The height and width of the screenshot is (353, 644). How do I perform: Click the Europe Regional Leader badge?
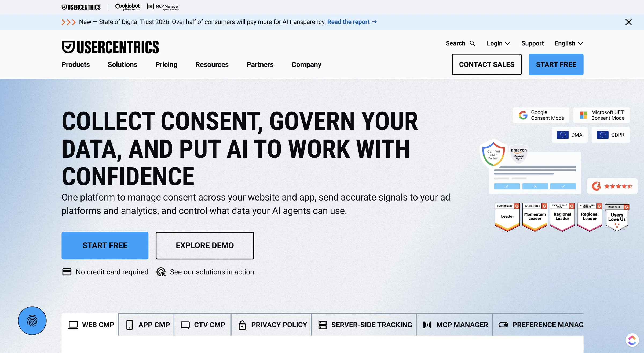[x=590, y=217]
